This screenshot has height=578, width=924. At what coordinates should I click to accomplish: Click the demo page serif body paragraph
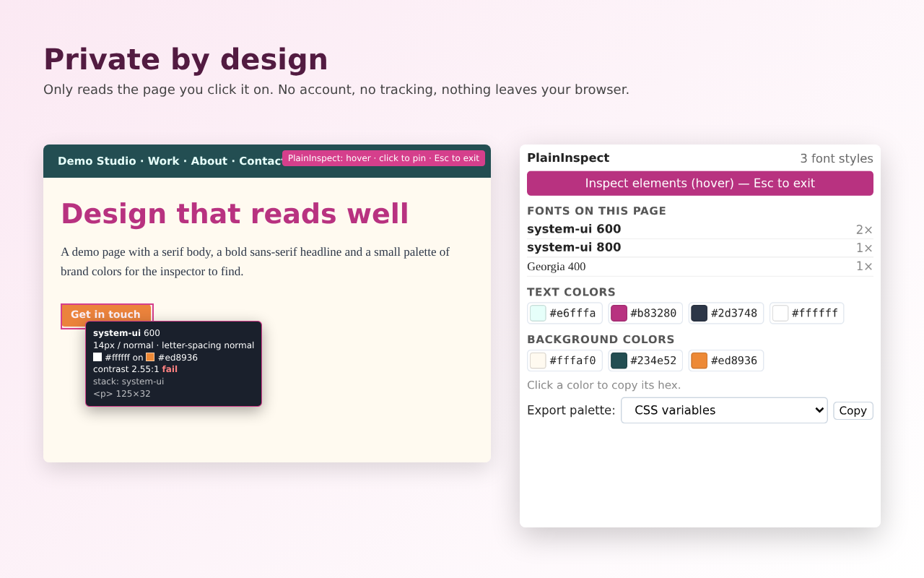coord(256,262)
